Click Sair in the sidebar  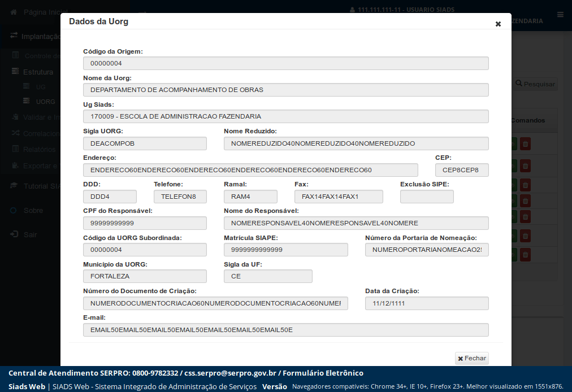(x=31, y=234)
